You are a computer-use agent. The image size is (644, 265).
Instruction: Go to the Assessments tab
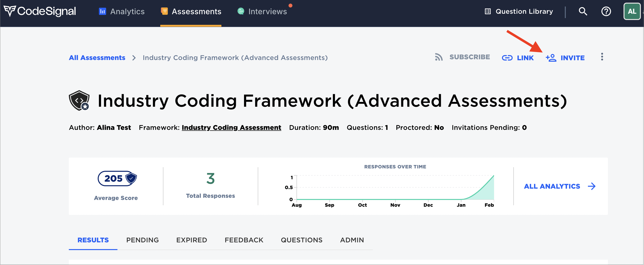191,12
